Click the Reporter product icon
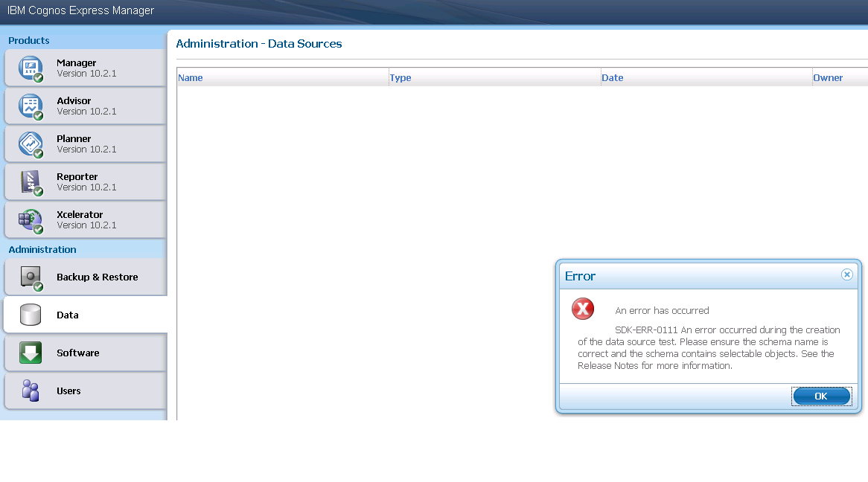Viewport: 868px width, 482px height. click(x=31, y=182)
